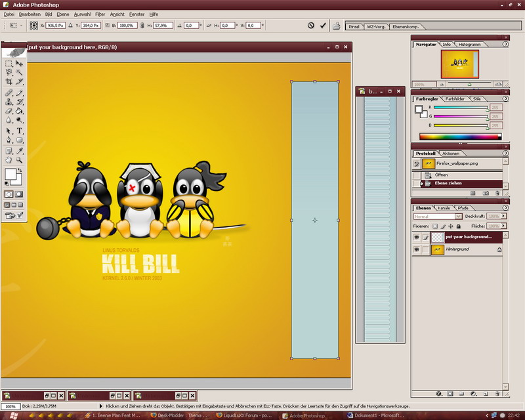Switch to Quick Mask mode
This screenshot has width=525, height=420.
point(20,194)
